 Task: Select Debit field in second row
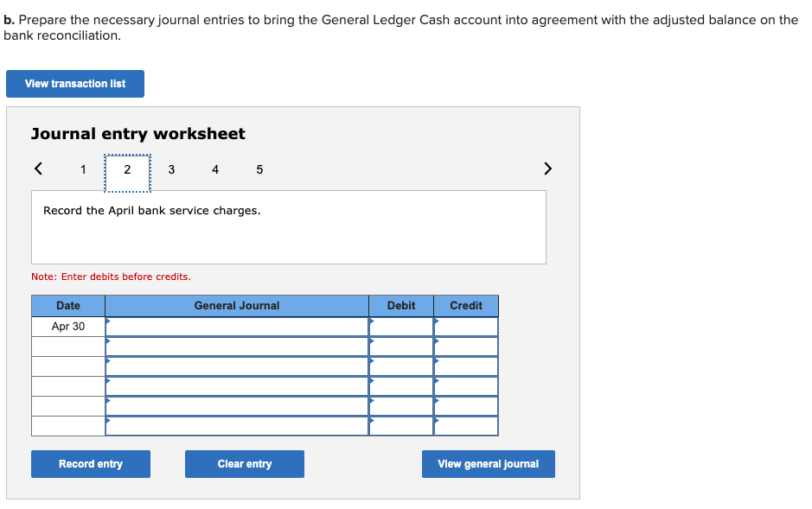click(401, 347)
